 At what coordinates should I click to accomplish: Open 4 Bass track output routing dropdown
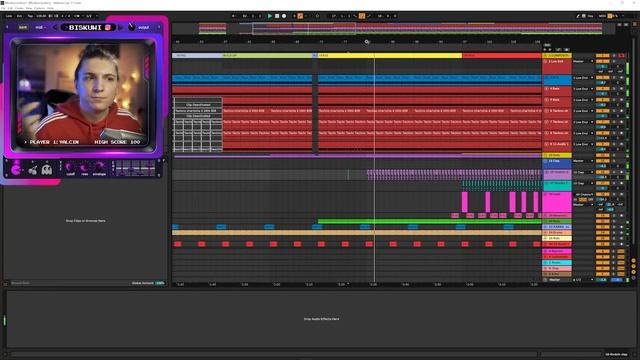point(583,89)
